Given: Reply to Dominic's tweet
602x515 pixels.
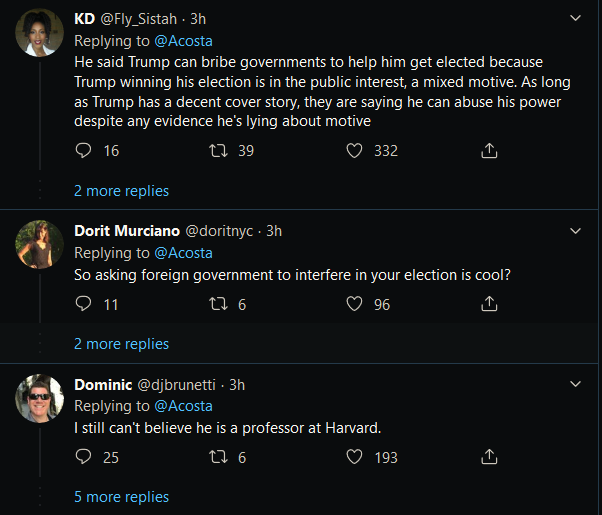Looking at the screenshot, I should [x=84, y=457].
